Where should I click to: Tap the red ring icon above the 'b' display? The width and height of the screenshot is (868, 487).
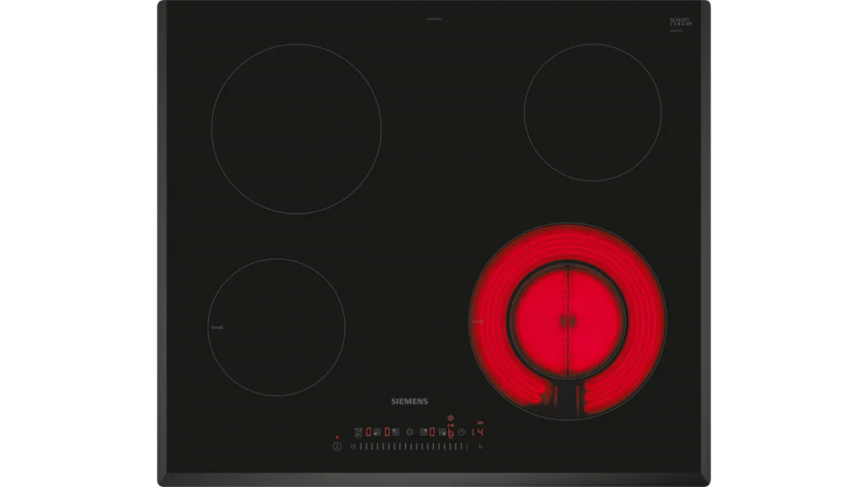(x=450, y=418)
